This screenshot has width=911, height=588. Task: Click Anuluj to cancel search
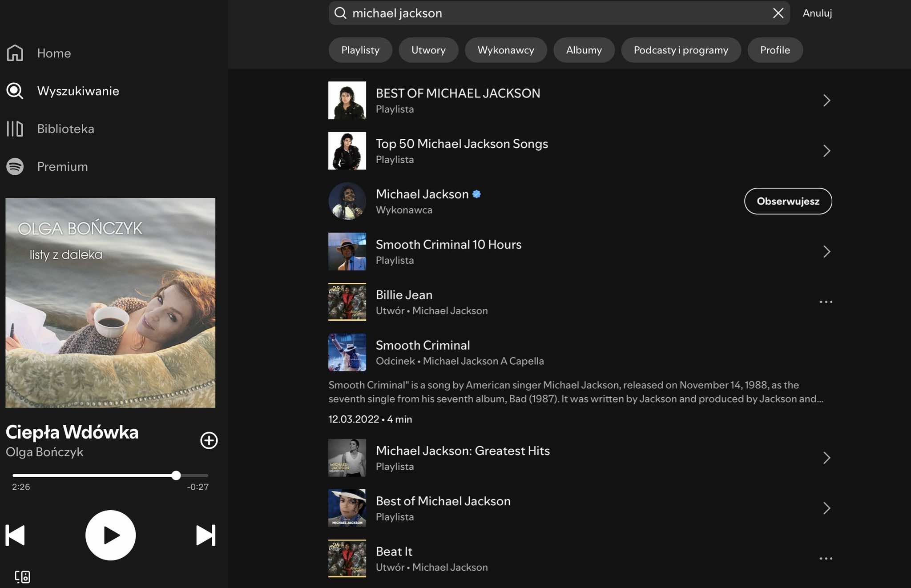click(x=817, y=13)
